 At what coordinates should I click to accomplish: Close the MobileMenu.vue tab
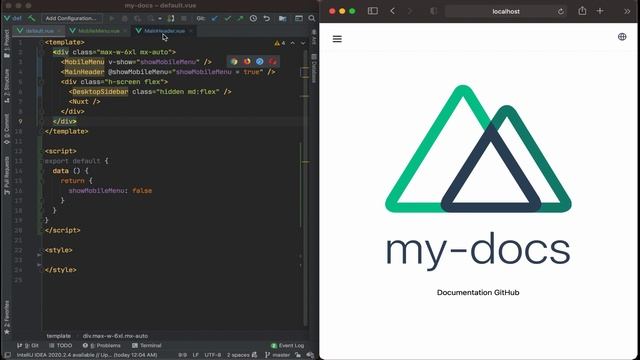[125, 31]
